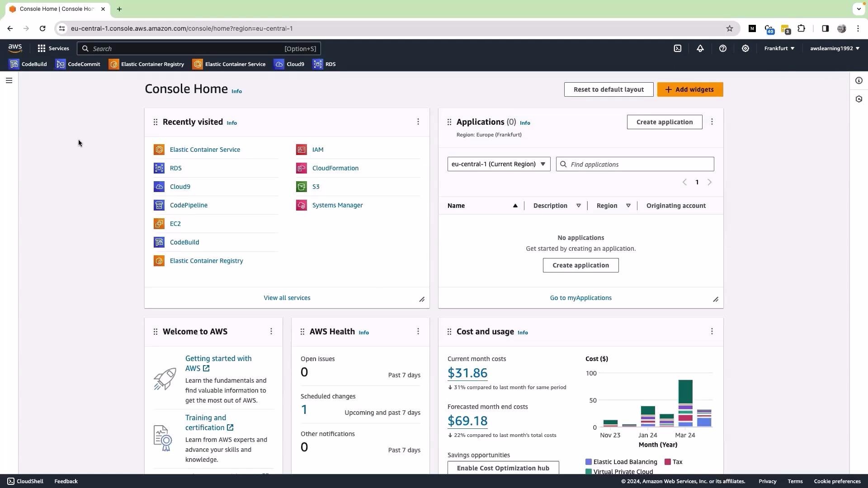This screenshot has width=868, height=488.
Task: Open Getting started with AWS link
Action: (218, 363)
